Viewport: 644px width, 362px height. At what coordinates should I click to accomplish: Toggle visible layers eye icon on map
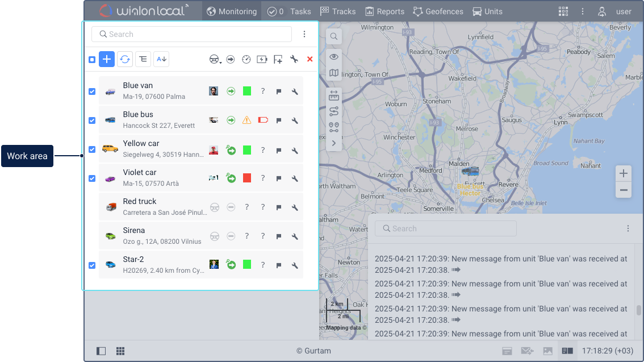pyautogui.click(x=334, y=56)
